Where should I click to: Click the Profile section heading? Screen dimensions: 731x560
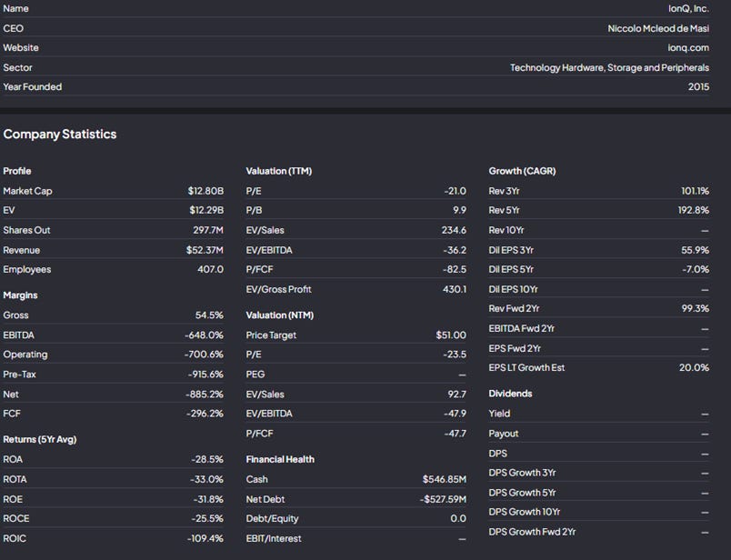(x=17, y=171)
